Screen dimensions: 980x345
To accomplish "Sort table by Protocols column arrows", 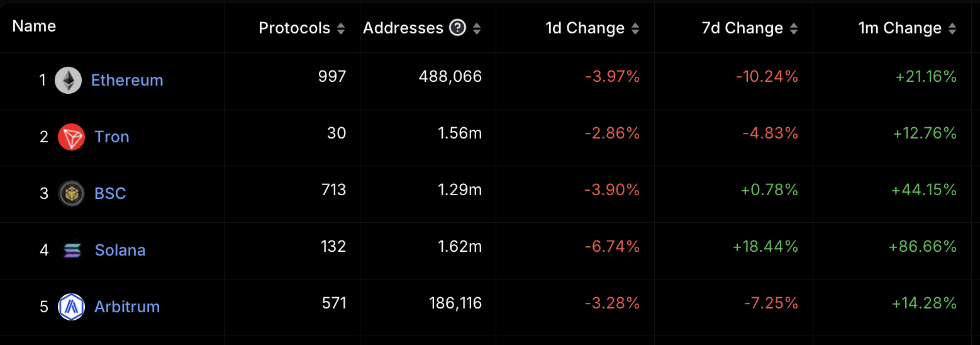I will [341, 28].
